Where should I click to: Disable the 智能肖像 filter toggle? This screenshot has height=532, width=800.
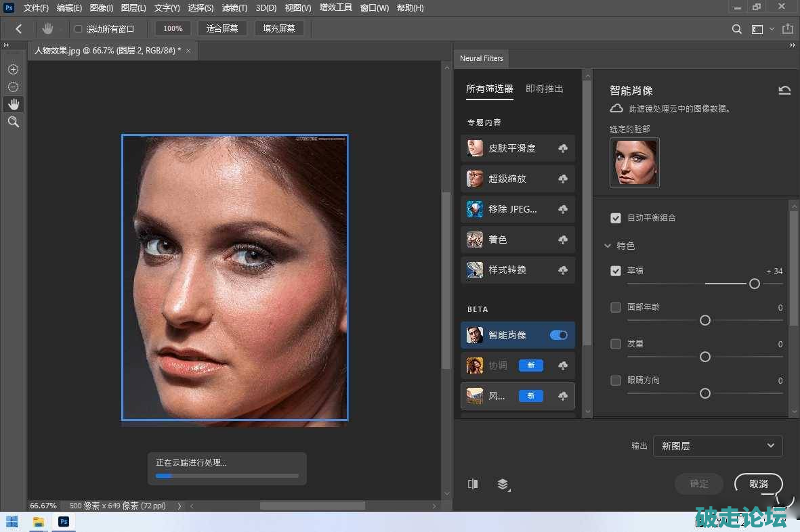(559, 335)
